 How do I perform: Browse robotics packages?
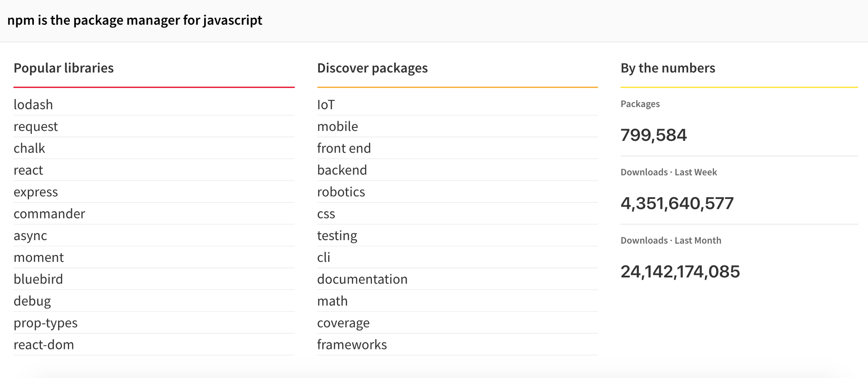(341, 192)
